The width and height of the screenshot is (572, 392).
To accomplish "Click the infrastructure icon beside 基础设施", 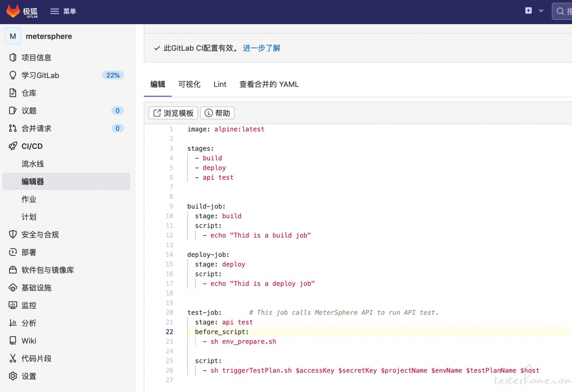I will tap(13, 288).
